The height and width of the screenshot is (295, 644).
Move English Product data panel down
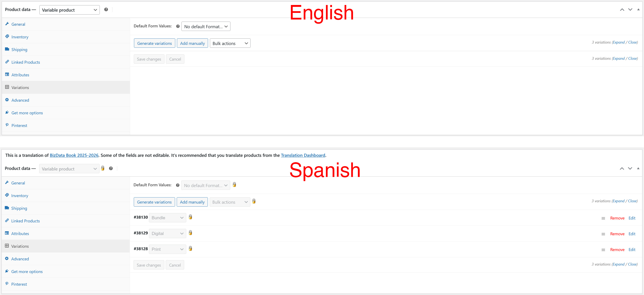630,10
